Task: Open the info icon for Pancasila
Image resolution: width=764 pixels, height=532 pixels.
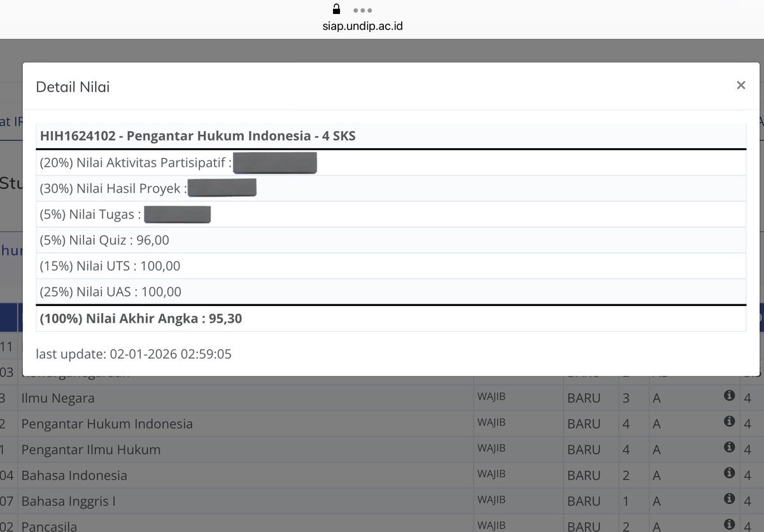Action: tap(730, 524)
